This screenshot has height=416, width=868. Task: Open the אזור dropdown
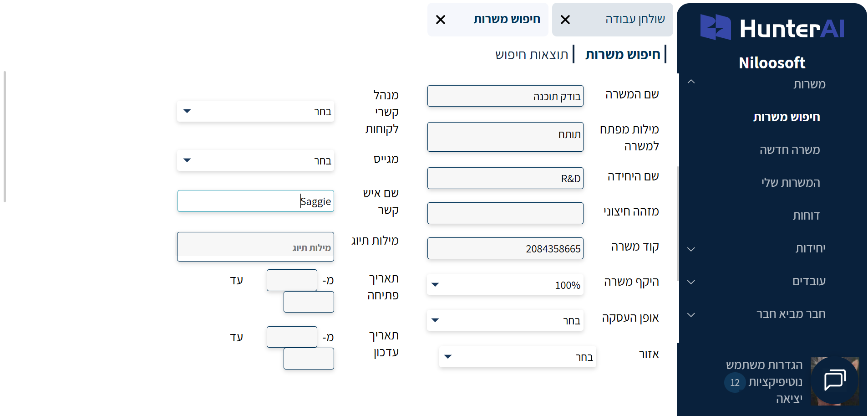[518, 357]
